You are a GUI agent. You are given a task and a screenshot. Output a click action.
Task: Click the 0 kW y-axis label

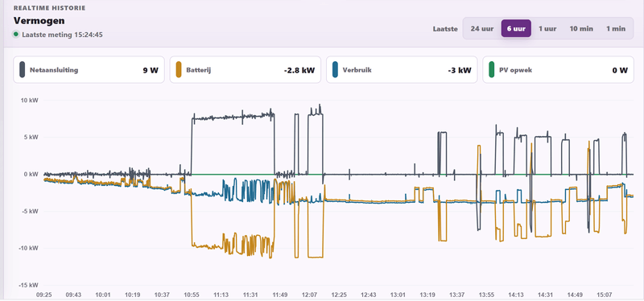tap(31, 174)
